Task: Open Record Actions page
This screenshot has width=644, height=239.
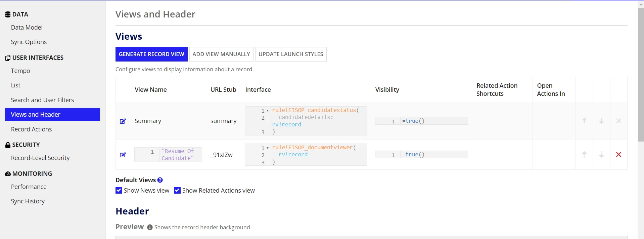Action: tap(32, 129)
